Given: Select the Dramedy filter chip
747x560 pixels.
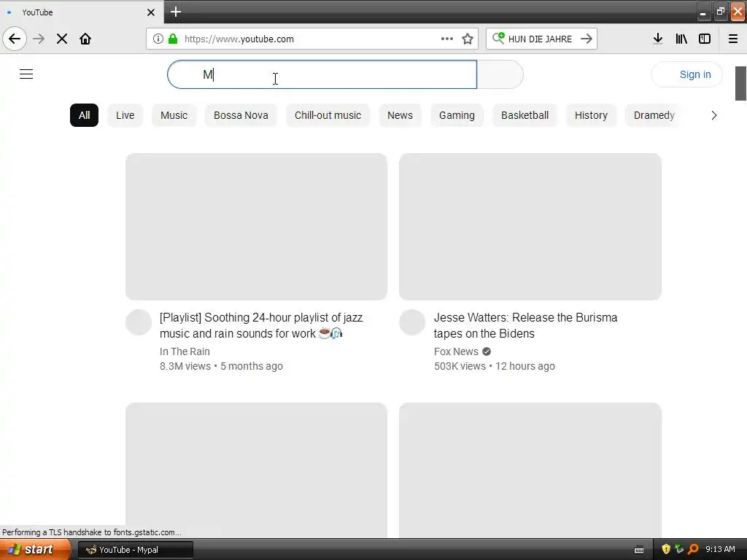Looking at the screenshot, I should click(654, 115).
